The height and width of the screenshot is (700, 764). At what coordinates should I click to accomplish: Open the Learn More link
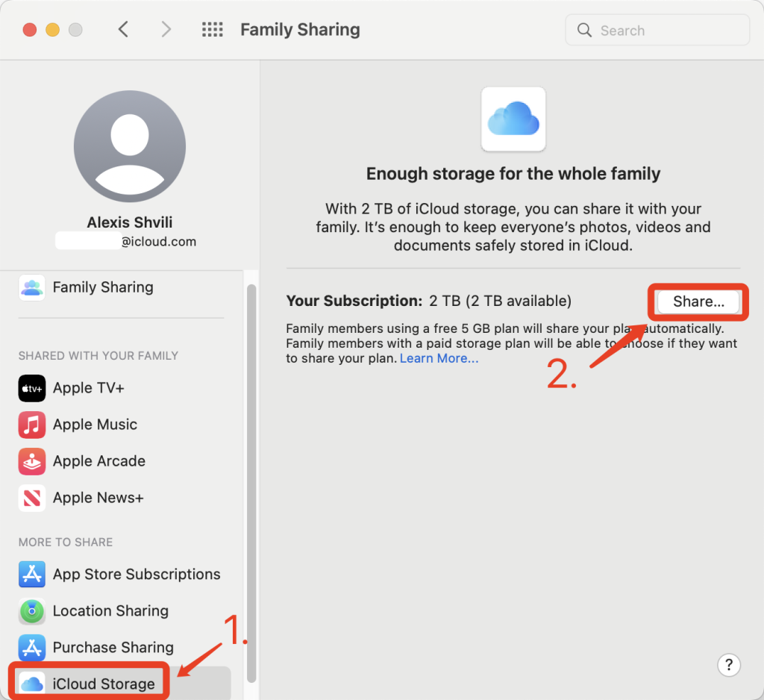439,358
